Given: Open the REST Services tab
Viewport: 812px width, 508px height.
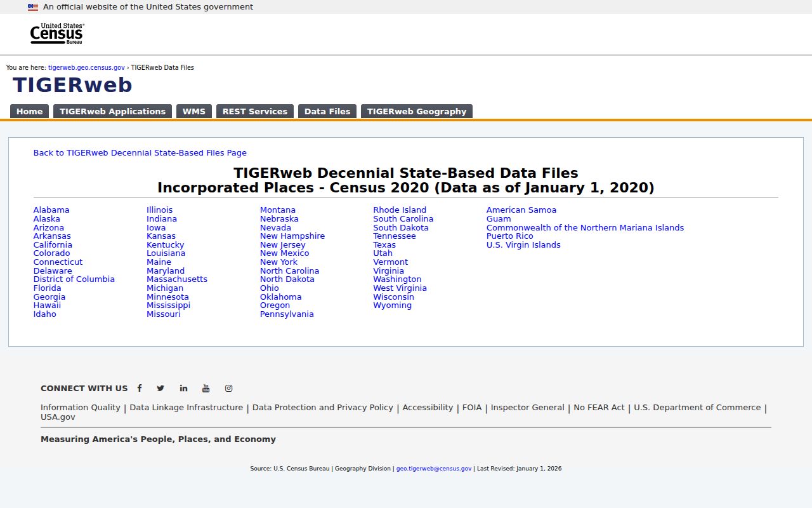Looking at the screenshot, I should pos(255,111).
